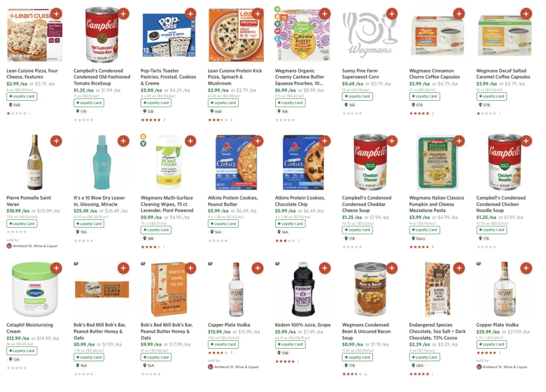Add Lean Cuisine Pizza using the plus icon

point(57,14)
